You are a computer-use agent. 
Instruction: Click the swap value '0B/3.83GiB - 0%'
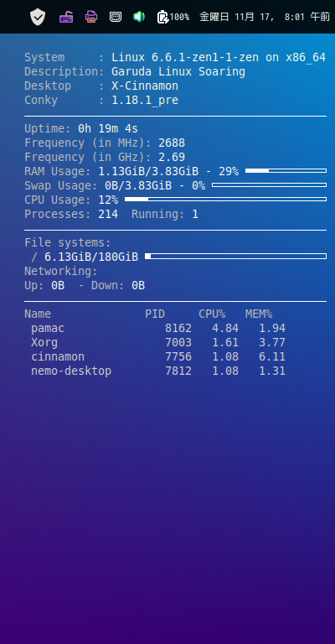click(x=155, y=186)
